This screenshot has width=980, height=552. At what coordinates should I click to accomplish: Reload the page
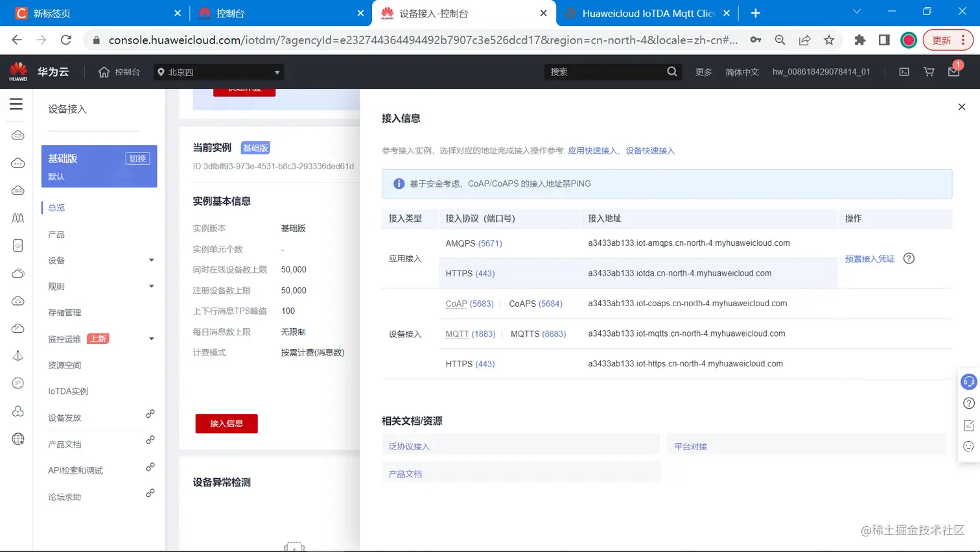[x=66, y=40]
